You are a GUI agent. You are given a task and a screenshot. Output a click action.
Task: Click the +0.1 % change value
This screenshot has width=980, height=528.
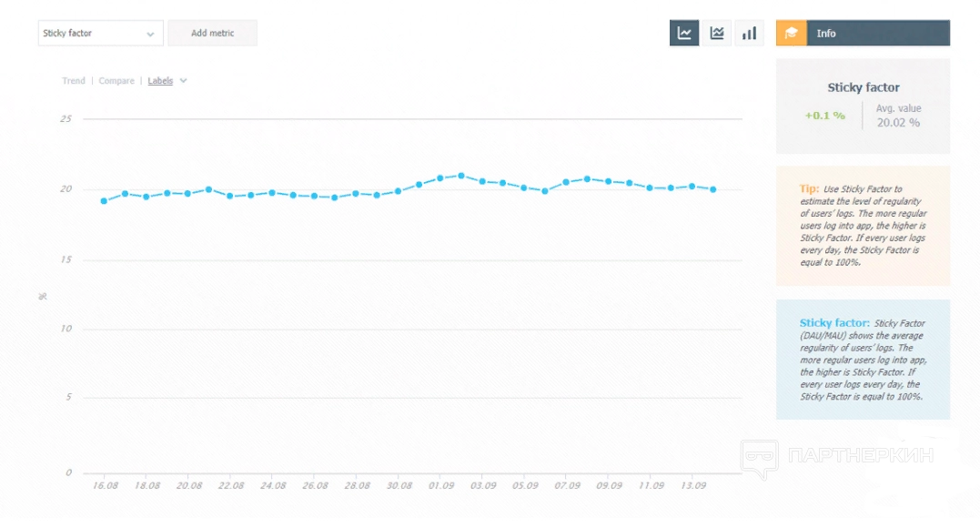coord(824,116)
